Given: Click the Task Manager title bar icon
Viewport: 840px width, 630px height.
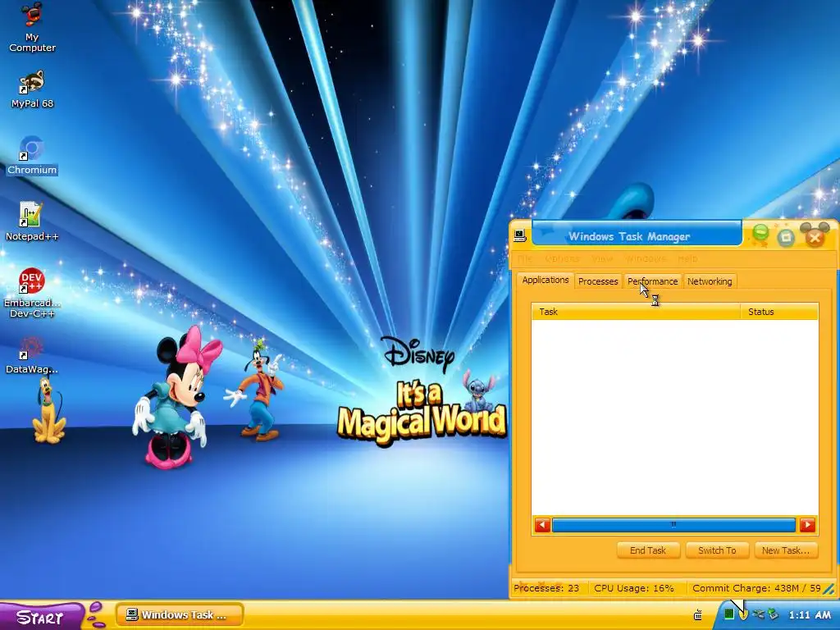Looking at the screenshot, I should (x=519, y=235).
